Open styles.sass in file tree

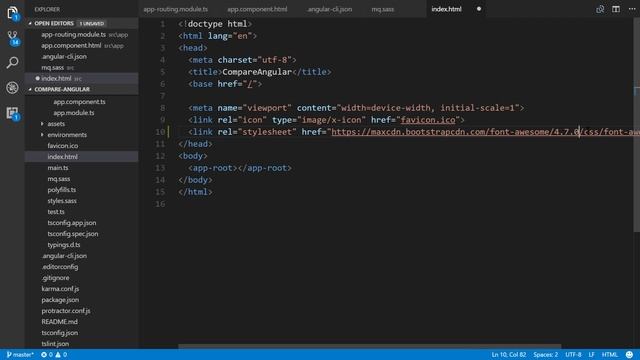click(x=62, y=201)
